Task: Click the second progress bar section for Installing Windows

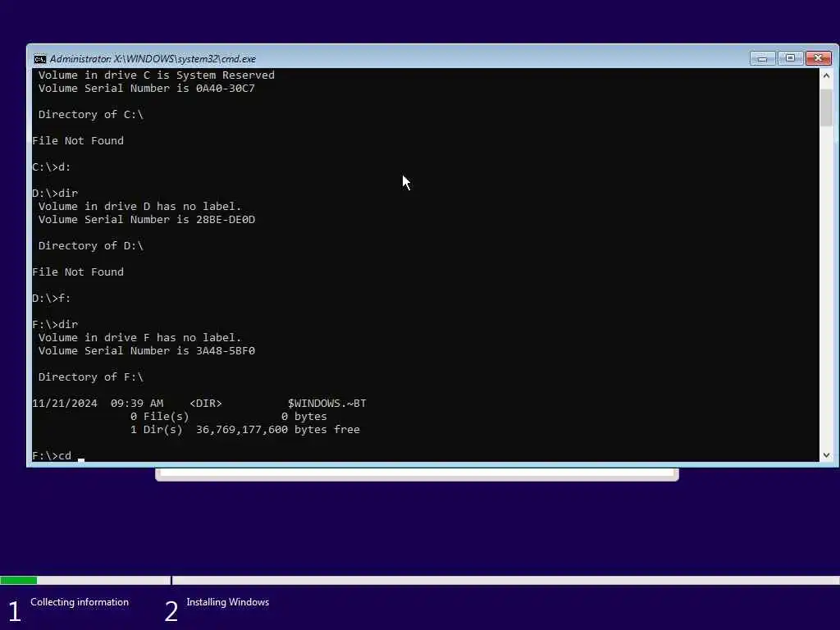Action: [x=505, y=580]
